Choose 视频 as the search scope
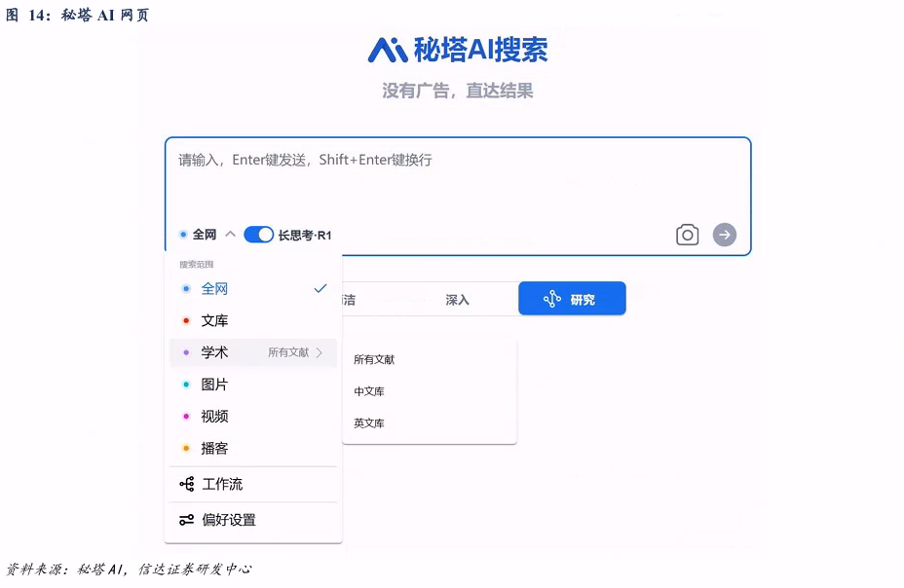This screenshot has height=588, width=904. coord(215,416)
